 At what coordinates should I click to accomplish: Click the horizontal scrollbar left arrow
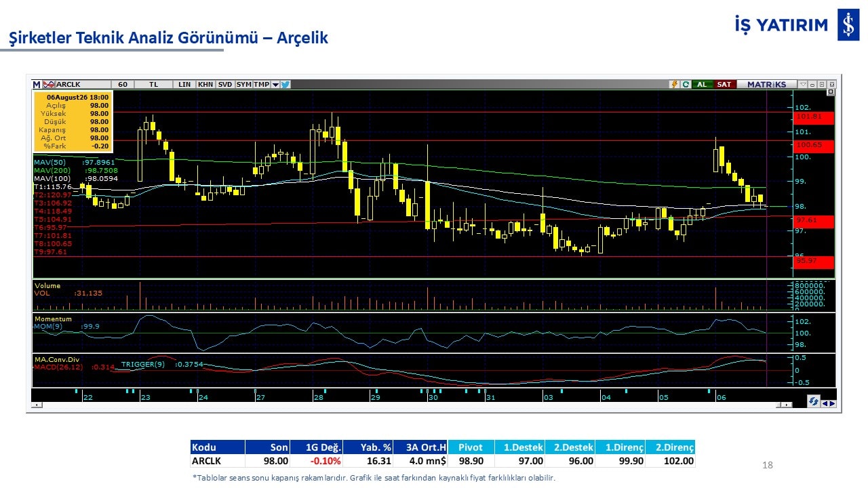click(x=35, y=405)
